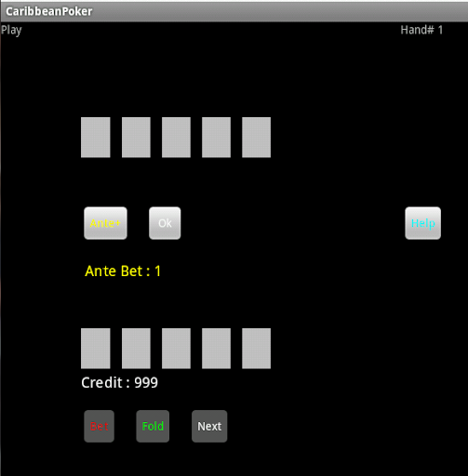Select the fifth dealer card
468x476 pixels.
tap(256, 138)
